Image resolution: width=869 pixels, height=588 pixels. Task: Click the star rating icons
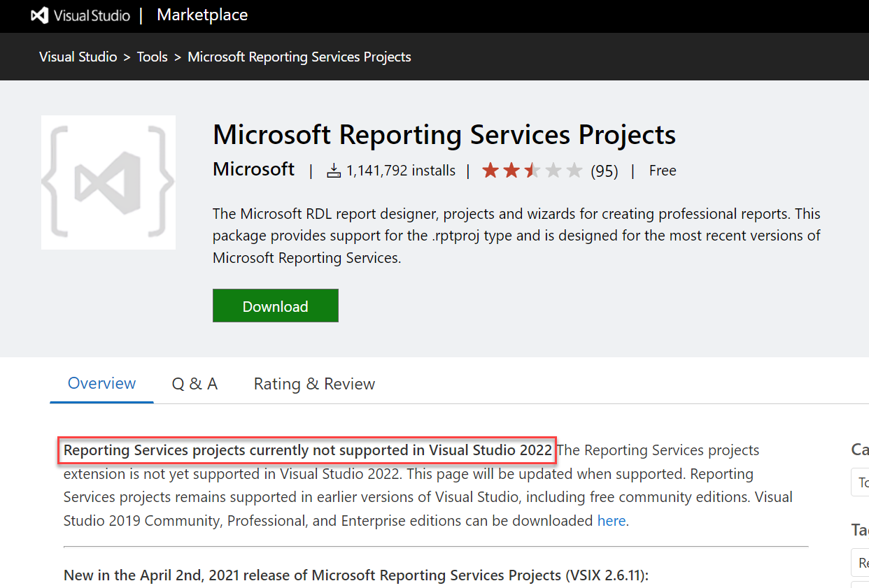(x=532, y=171)
